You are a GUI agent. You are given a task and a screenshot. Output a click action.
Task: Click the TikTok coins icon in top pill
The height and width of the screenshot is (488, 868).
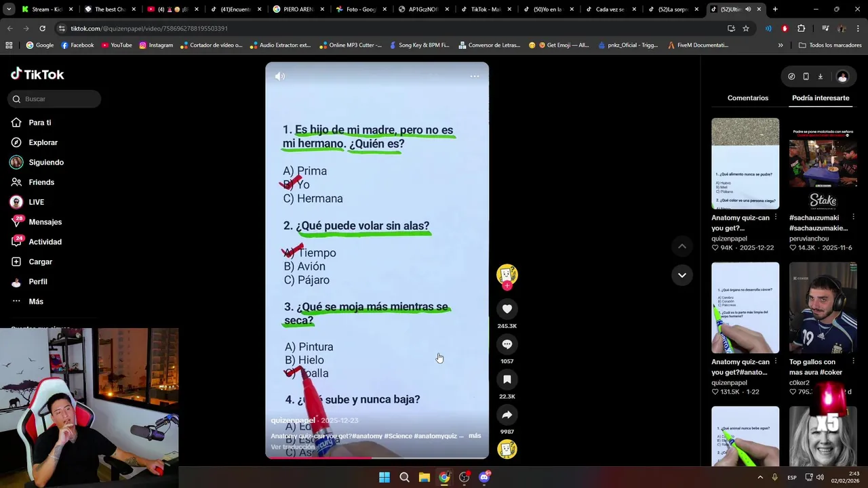click(791, 77)
